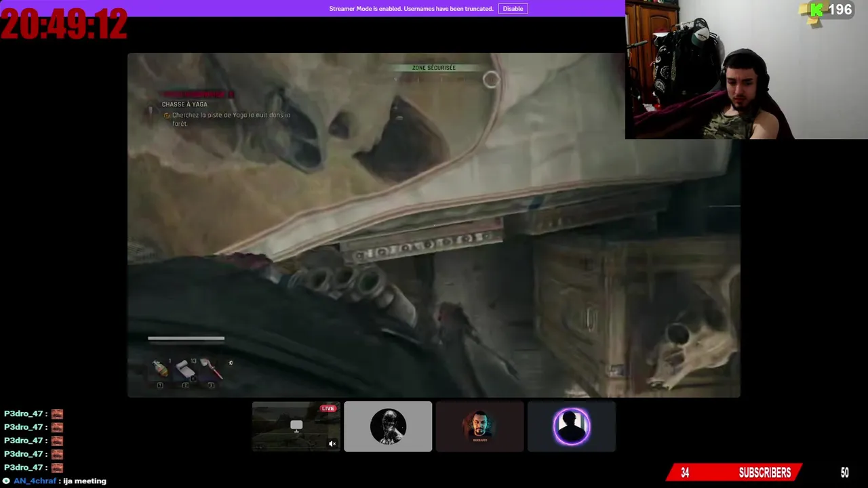Screen dimensions: 868x488
Task: Click the blue badge next to AN_4chraf
Action: coord(6,481)
